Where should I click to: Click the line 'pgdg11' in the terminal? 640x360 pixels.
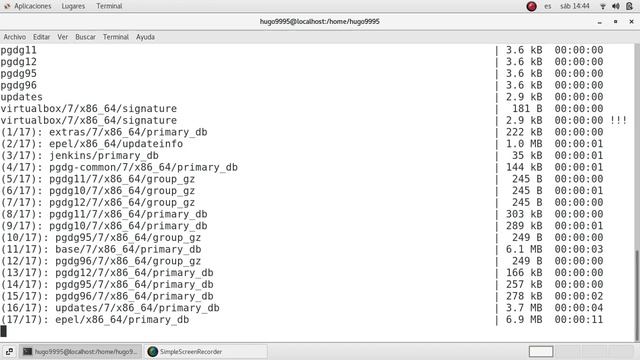pyautogui.click(x=18, y=50)
